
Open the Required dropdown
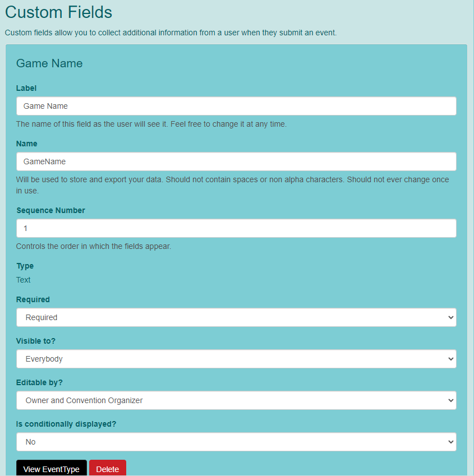pos(236,317)
